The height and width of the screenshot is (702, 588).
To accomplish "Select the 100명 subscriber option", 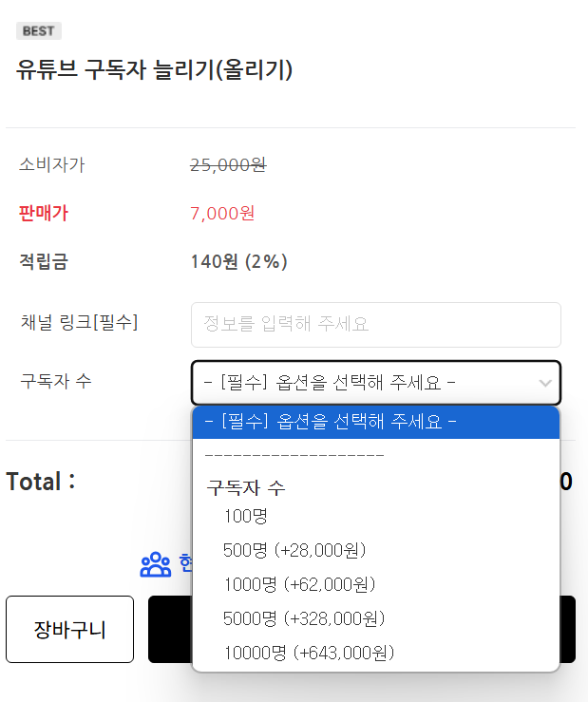I will click(x=246, y=516).
